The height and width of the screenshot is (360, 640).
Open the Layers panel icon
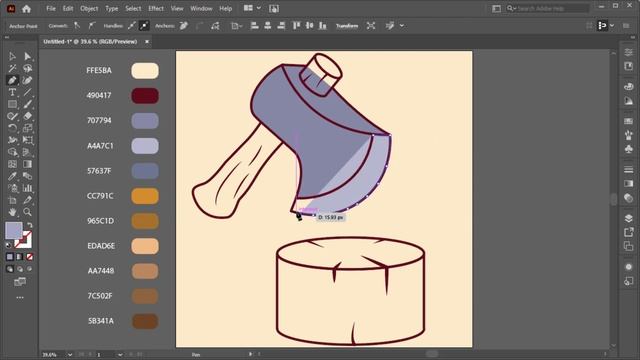pyautogui.click(x=629, y=218)
